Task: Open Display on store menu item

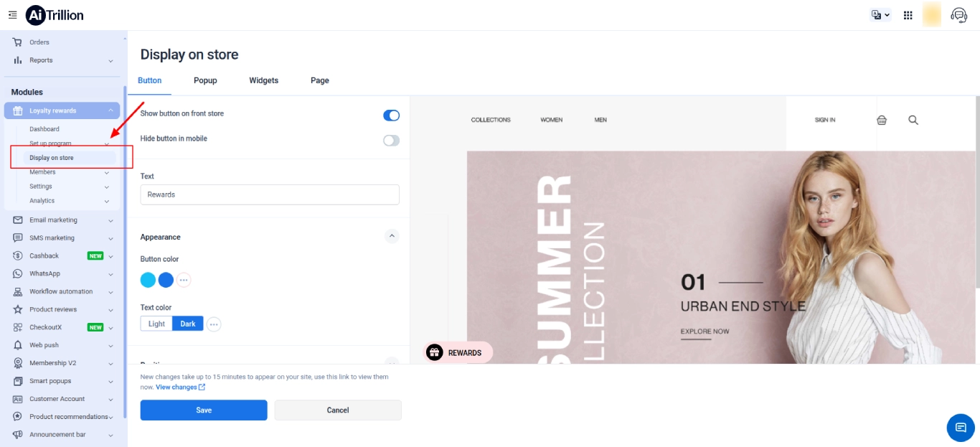Action: (70, 158)
